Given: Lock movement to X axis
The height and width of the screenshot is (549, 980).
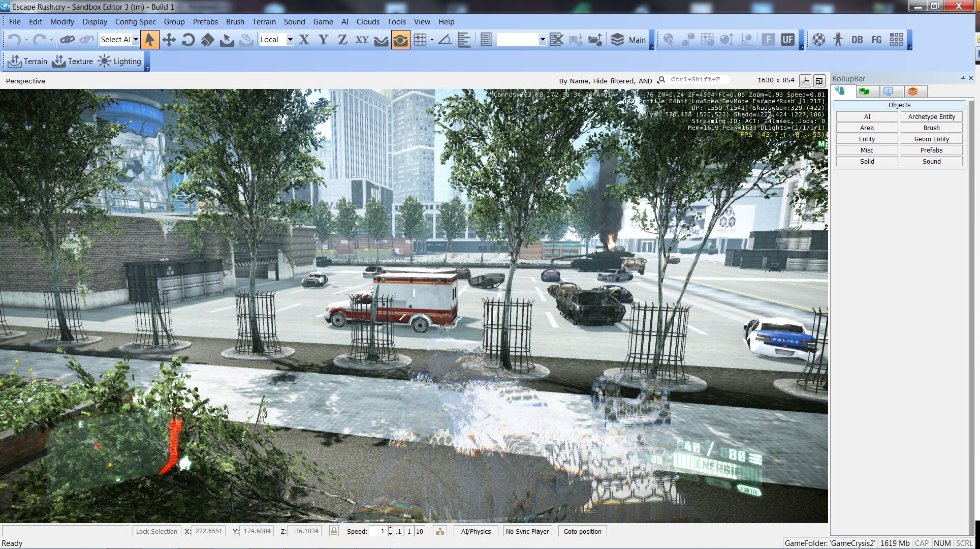Looking at the screenshot, I should point(304,40).
